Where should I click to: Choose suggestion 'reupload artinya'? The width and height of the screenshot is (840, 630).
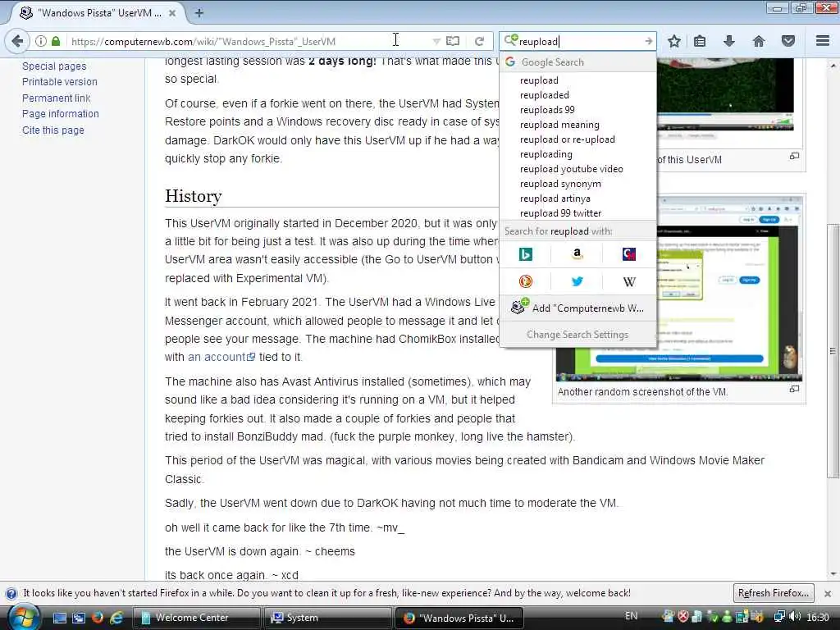555,199
